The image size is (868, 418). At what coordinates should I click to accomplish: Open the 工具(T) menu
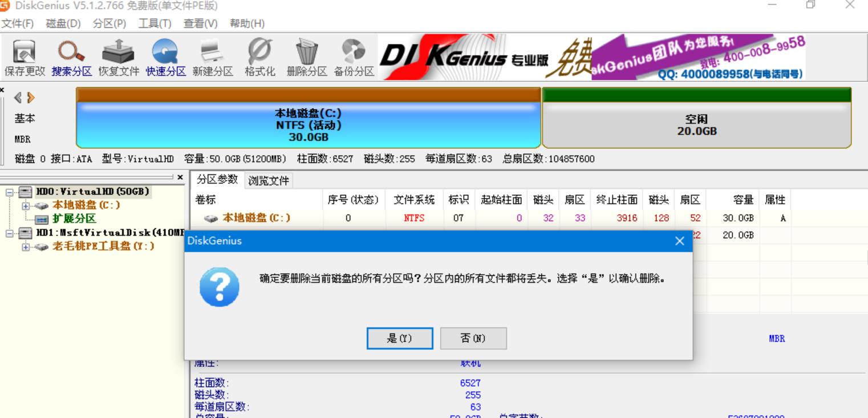(x=154, y=24)
